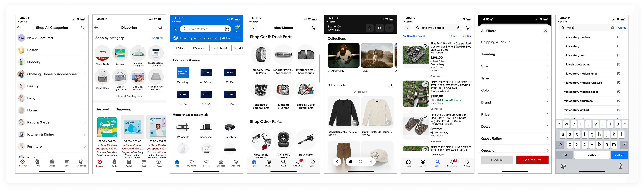Image resolution: width=644 pixels, height=190 pixels.
Task: Expand the Kitchen & Dining category row
Action: (52, 134)
